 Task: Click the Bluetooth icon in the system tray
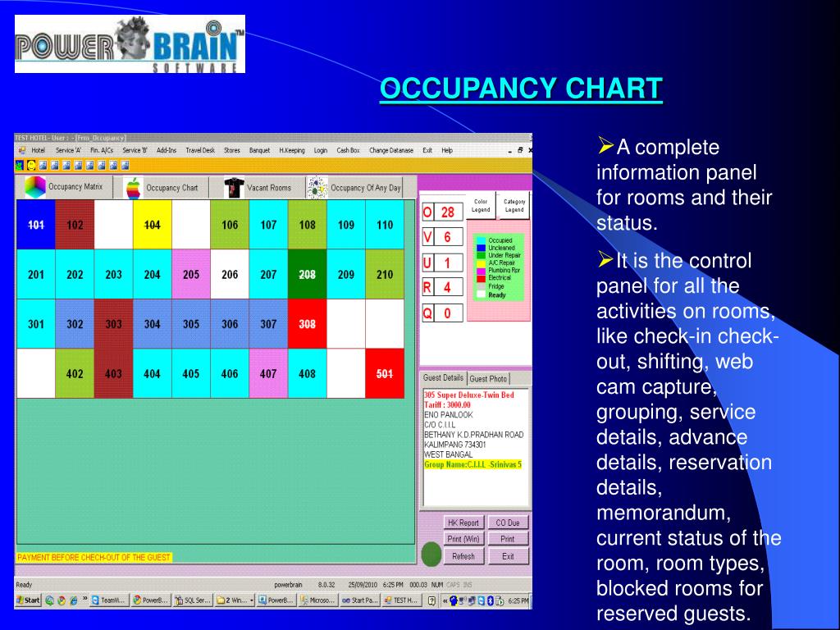point(490,600)
